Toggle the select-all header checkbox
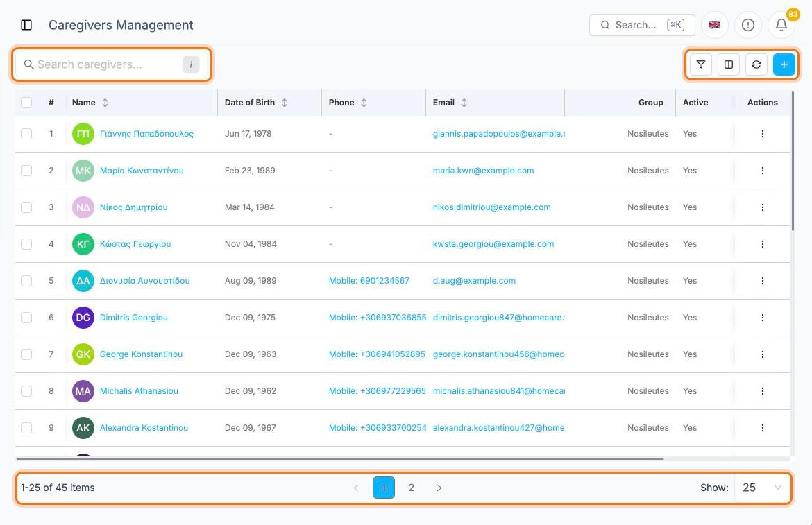 (26, 103)
